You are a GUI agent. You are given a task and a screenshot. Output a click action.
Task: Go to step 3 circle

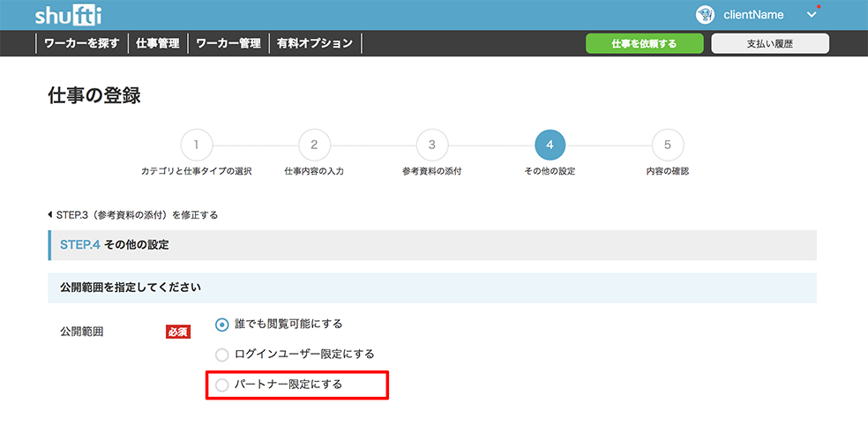pos(431,146)
